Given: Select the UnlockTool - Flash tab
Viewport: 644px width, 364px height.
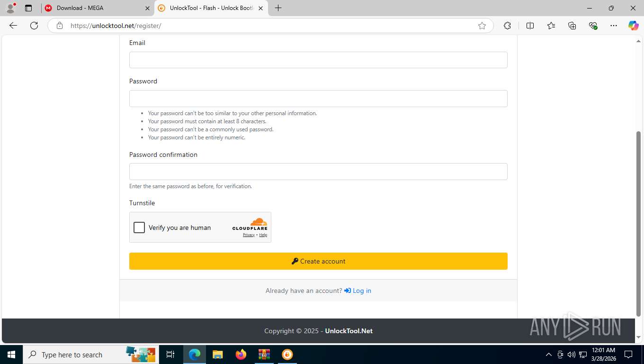Looking at the screenshot, I should (211, 8).
